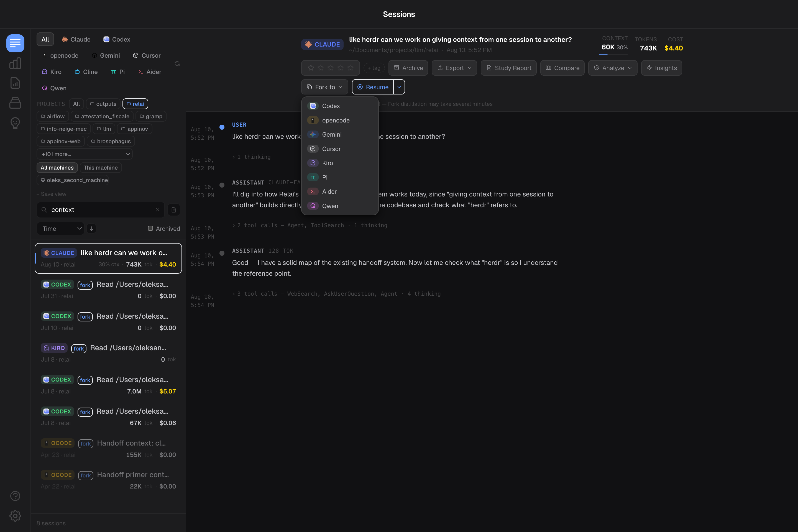This screenshot has width=798, height=532.
Task: Expand the 2 tool calls block
Action: (310, 225)
